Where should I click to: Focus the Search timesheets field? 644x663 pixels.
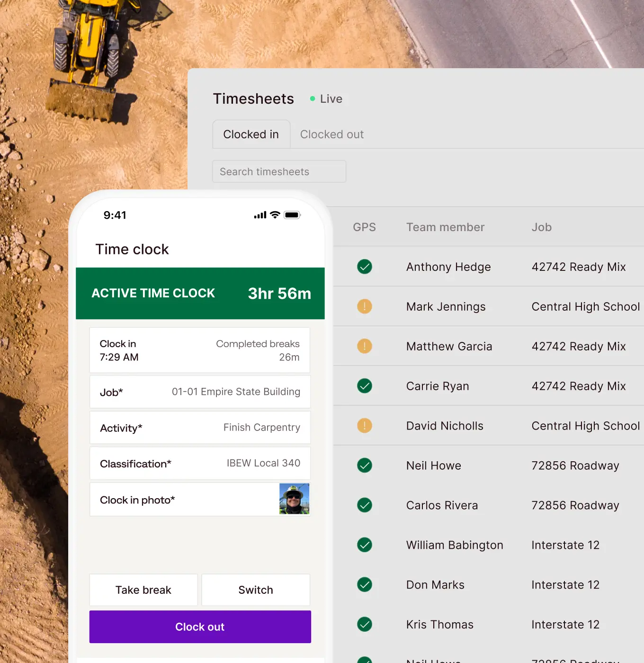click(279, 171)
